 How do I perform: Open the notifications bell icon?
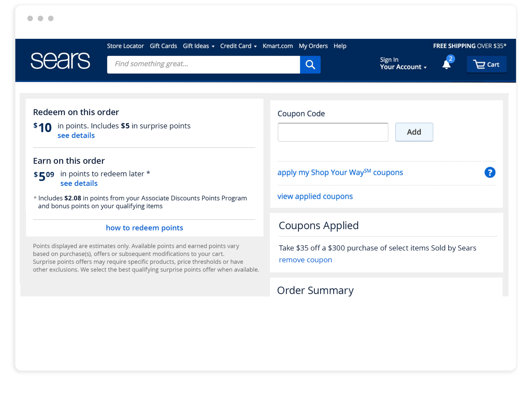pyautogui.click(x=447, y=64)
